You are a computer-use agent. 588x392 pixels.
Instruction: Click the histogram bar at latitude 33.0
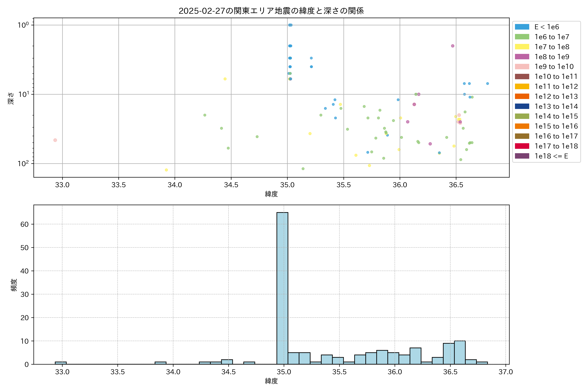click(61, 363)
